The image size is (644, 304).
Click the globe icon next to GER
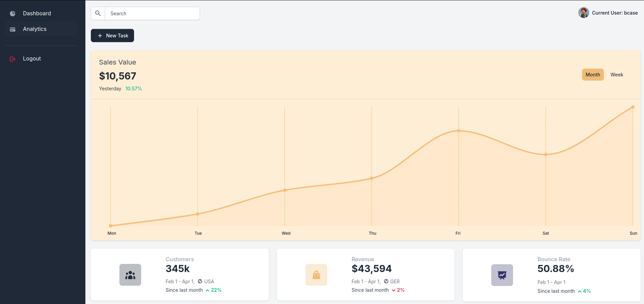(386, 281)
